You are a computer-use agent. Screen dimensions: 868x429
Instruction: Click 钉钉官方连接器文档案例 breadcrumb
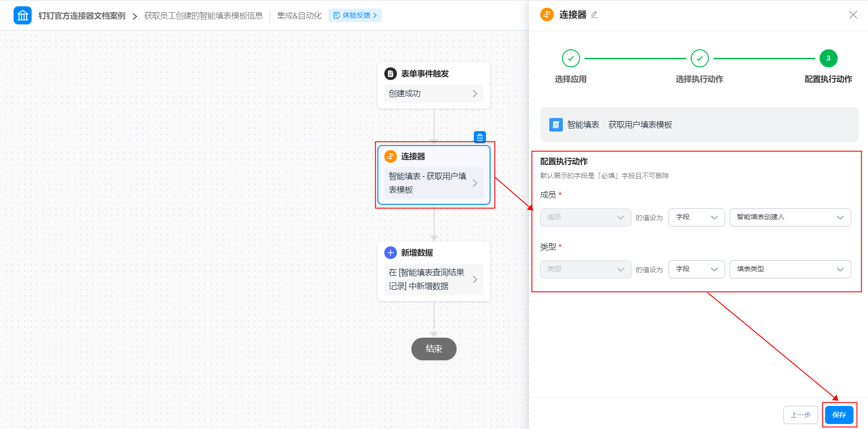(82, 16)
